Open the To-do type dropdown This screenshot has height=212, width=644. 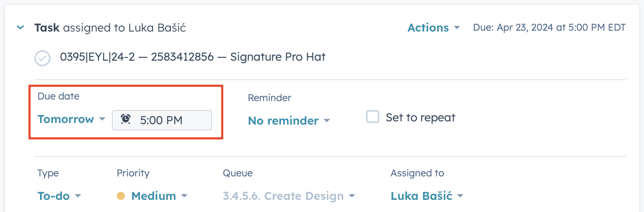[59, 196]
